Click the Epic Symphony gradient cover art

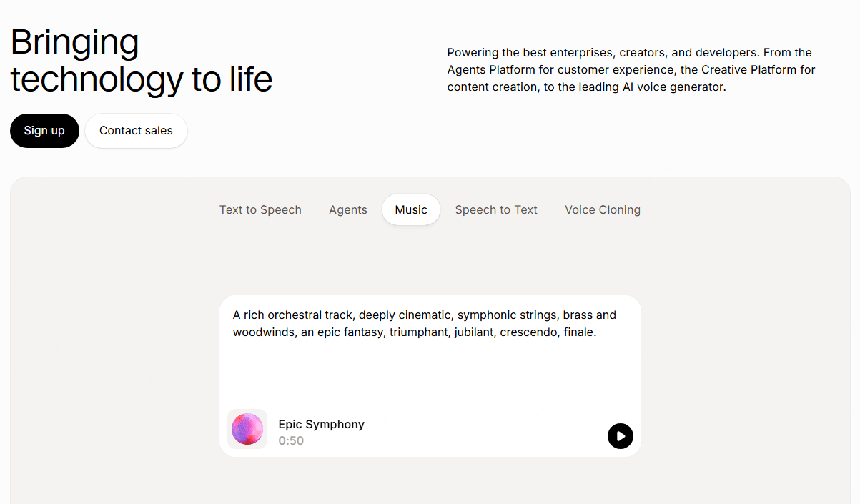(247, 429)
